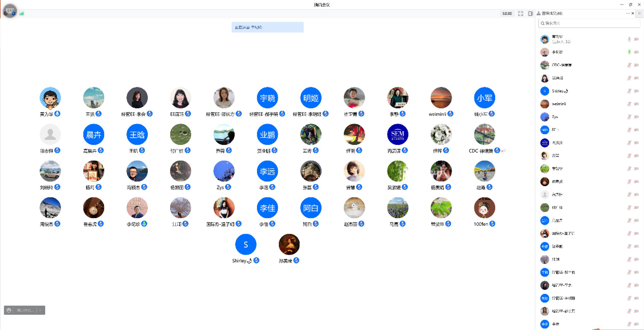Open the emoji picker in chat bar
Screen dimensions: 644x330
[x=9, y=310]
